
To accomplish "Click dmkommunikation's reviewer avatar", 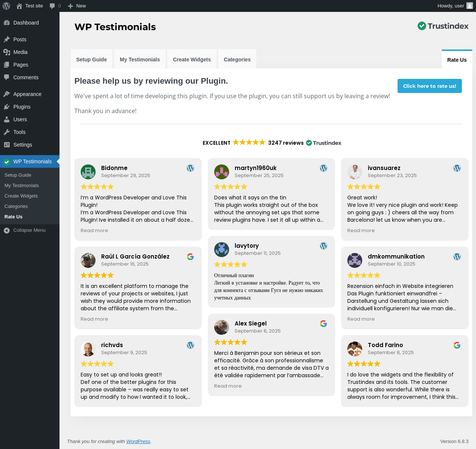I will 355,260.
